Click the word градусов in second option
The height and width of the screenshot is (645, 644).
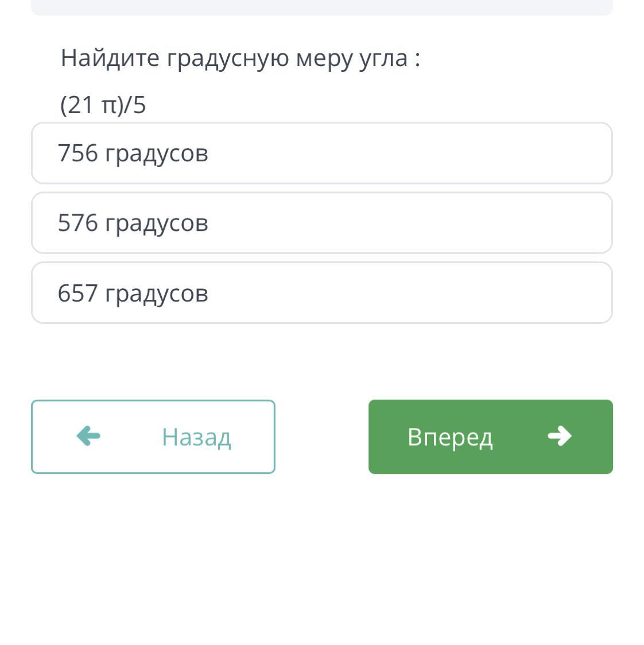pos(157,225)
